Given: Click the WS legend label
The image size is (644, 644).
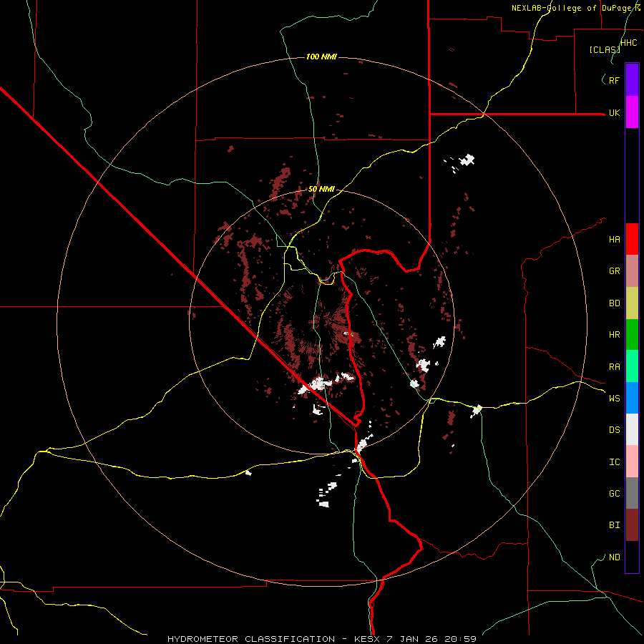Looking at the screenshot, I should coord(614,398).
